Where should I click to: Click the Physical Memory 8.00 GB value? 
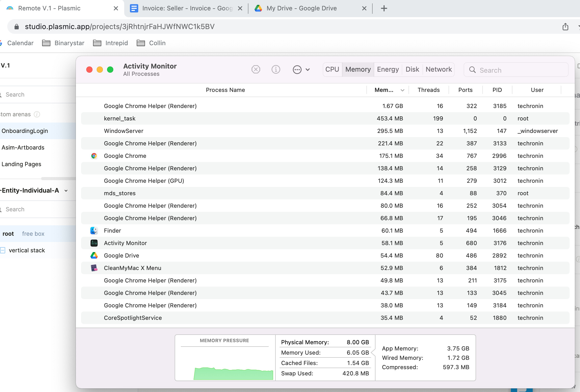click(x=358, y=342)
